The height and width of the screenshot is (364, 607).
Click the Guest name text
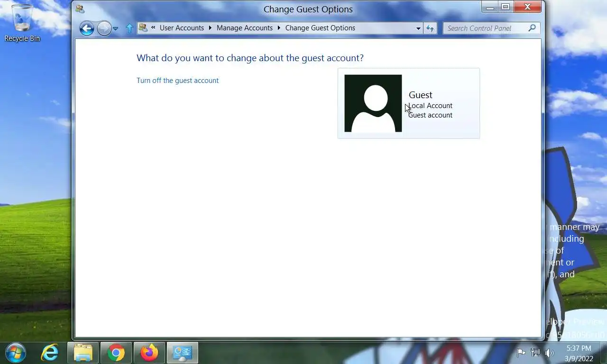click(x=421, y=95)
